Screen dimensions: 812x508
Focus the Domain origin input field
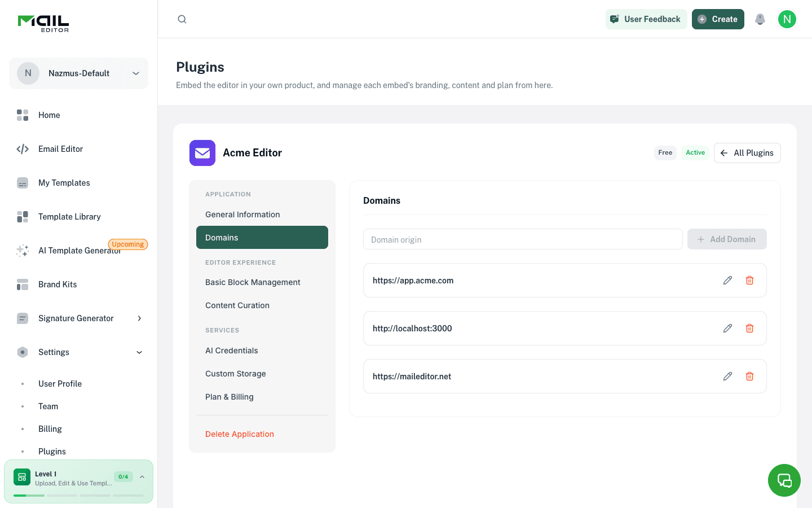pos(523,239)
